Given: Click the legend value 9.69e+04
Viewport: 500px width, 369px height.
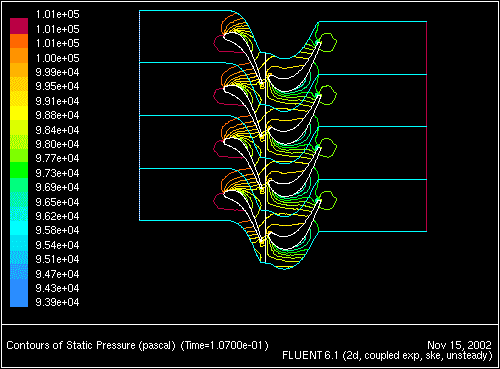Looking at the screenshot, I should (x=58, y=187).
